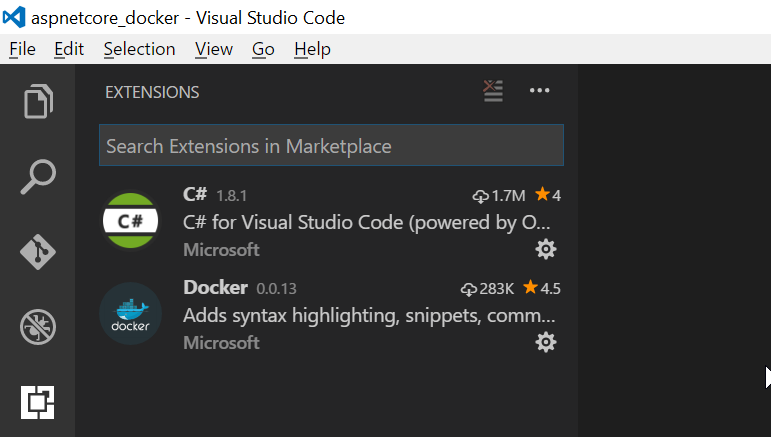Click the VS Code logo in title bar
The height and width of the screenshot is (437, 771).
point(14,17)
